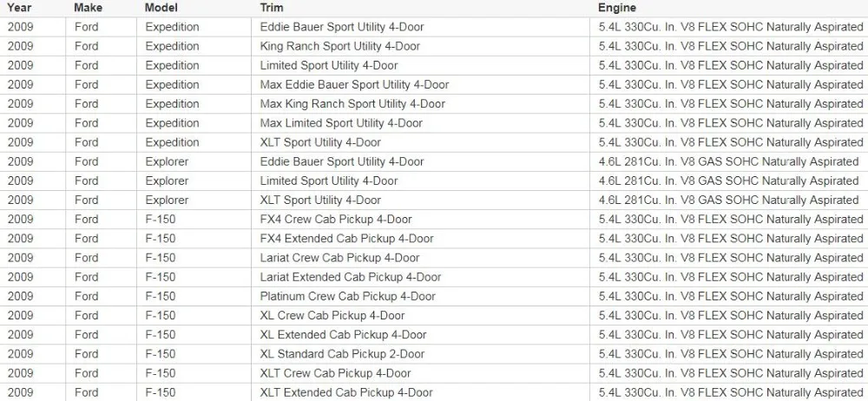Click the Year column header

[19, 8]
